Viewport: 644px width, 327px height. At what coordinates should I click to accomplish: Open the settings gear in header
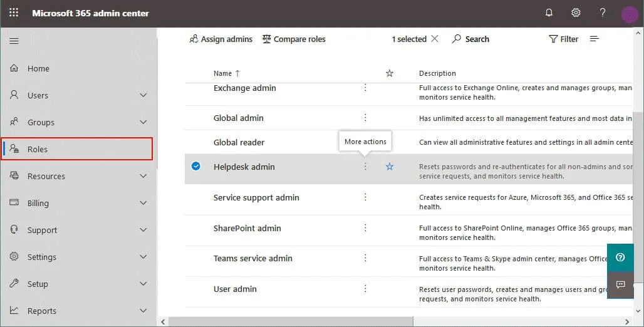(576, 13)
